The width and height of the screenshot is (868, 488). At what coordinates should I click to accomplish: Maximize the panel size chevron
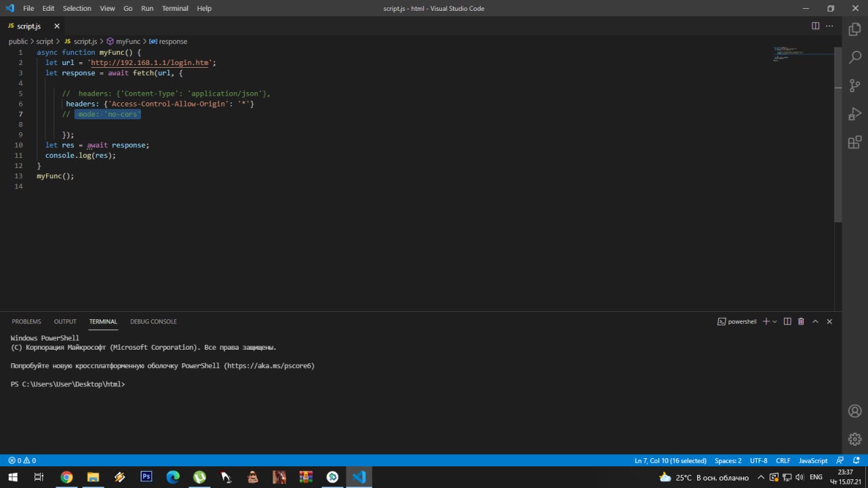point(815,321)
